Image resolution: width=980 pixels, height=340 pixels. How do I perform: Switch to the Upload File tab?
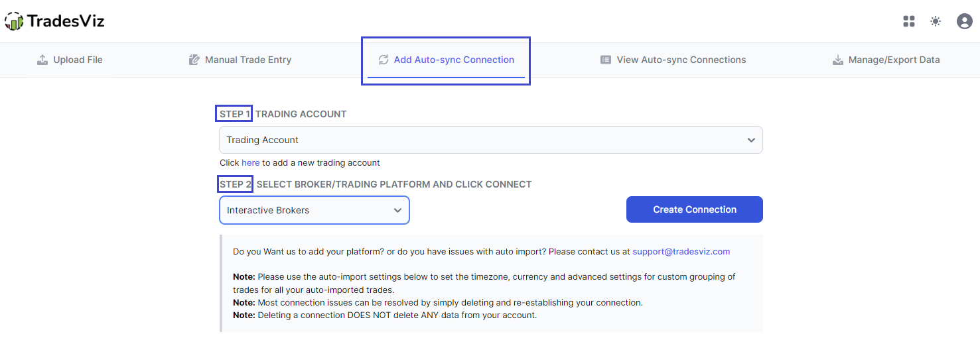pos(70,60)
